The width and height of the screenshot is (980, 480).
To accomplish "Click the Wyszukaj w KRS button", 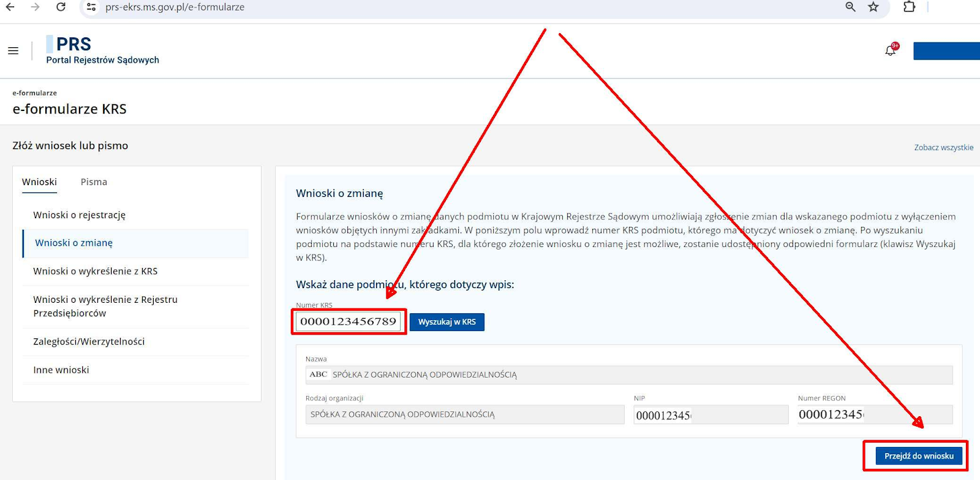I will pos(447,322).
